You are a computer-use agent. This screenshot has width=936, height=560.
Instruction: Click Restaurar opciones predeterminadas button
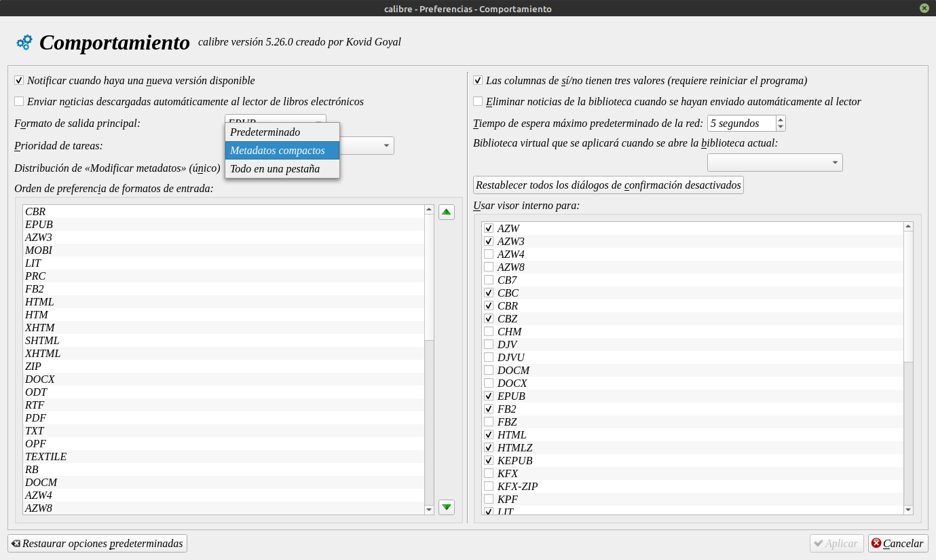pos(97,544)
